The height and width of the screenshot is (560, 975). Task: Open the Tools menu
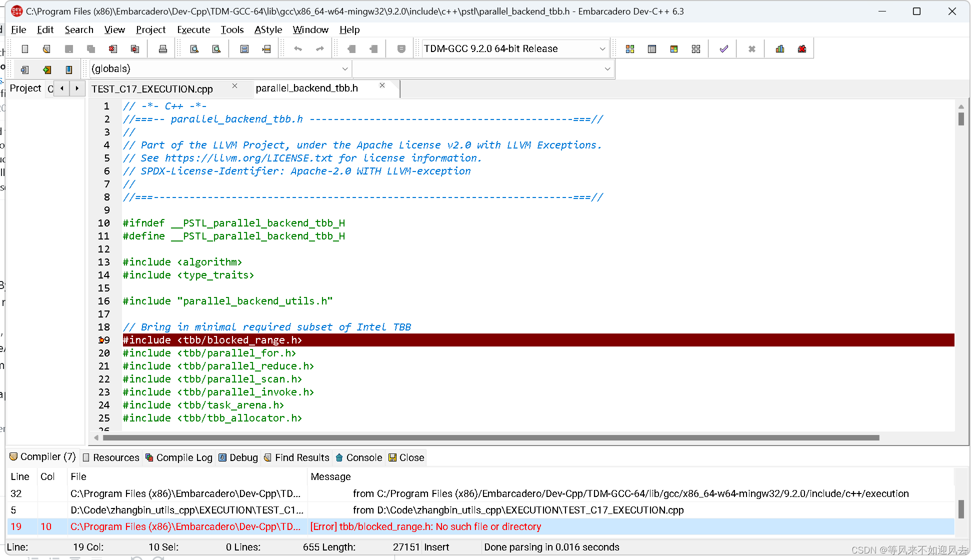(x=232, y=29)
